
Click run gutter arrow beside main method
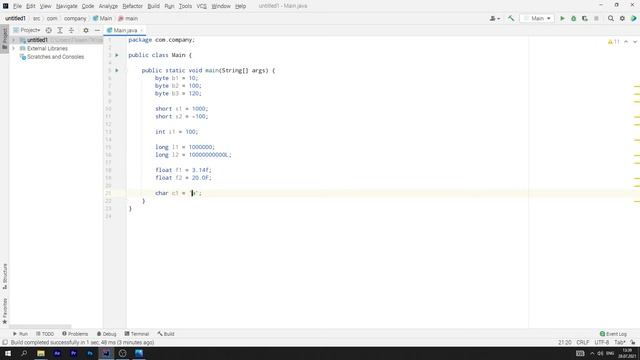point(117,70)
